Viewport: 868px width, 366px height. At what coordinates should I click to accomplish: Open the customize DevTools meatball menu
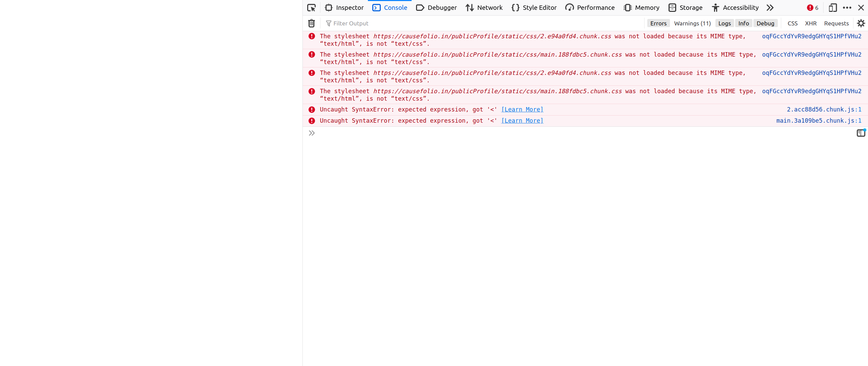coord(847,7)
